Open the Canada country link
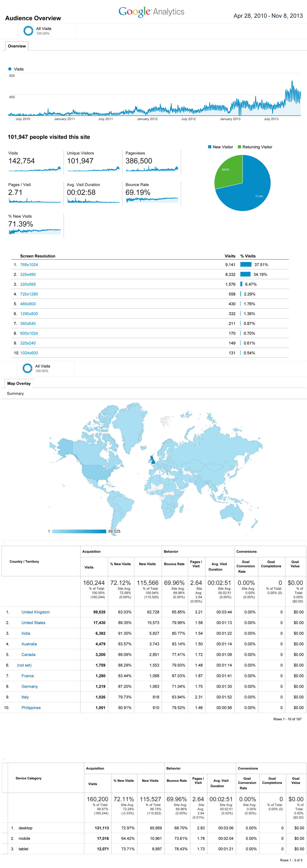Screen dimensions: 307x868 tap(28, 654)
